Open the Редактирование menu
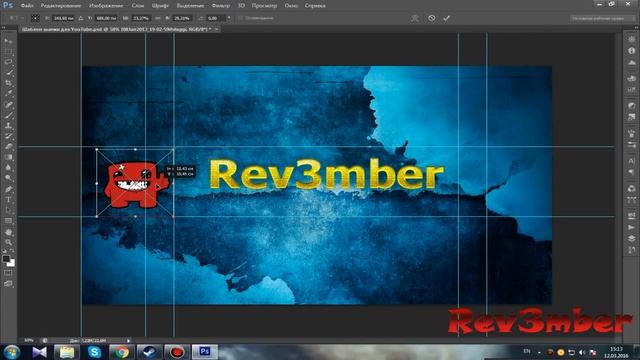 pos(61,6)
